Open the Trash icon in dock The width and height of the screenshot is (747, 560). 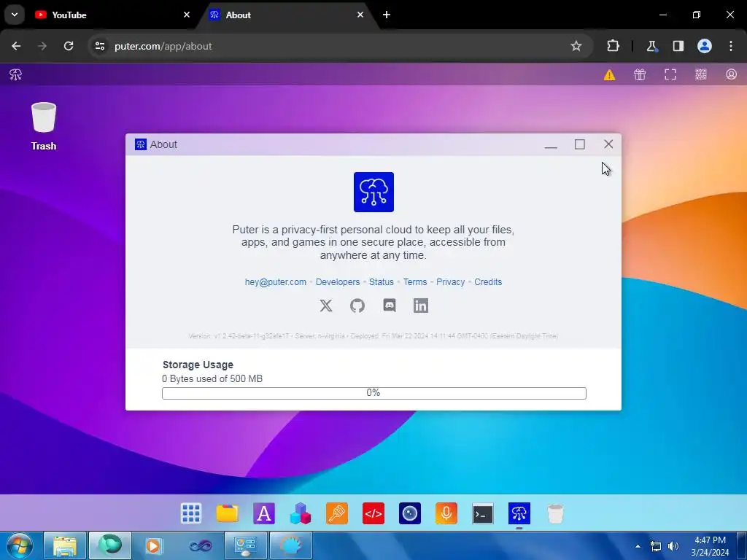(x=555, y=513)
